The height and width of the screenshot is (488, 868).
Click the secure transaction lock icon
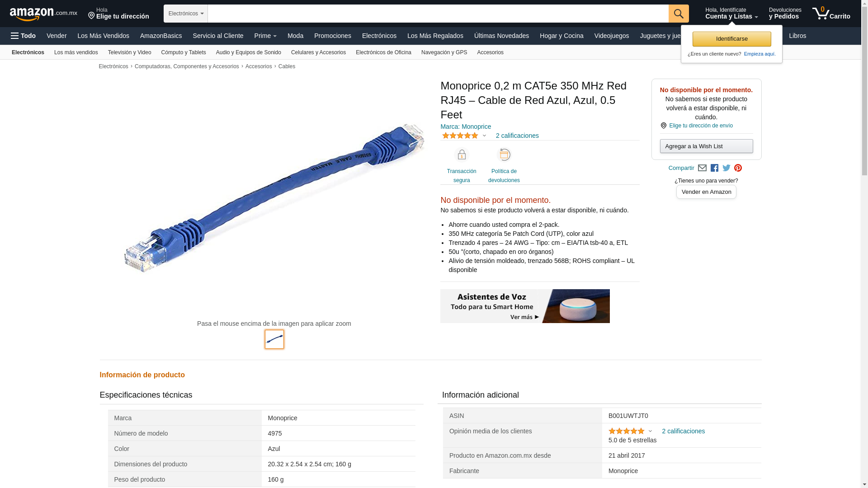point(462,155)
